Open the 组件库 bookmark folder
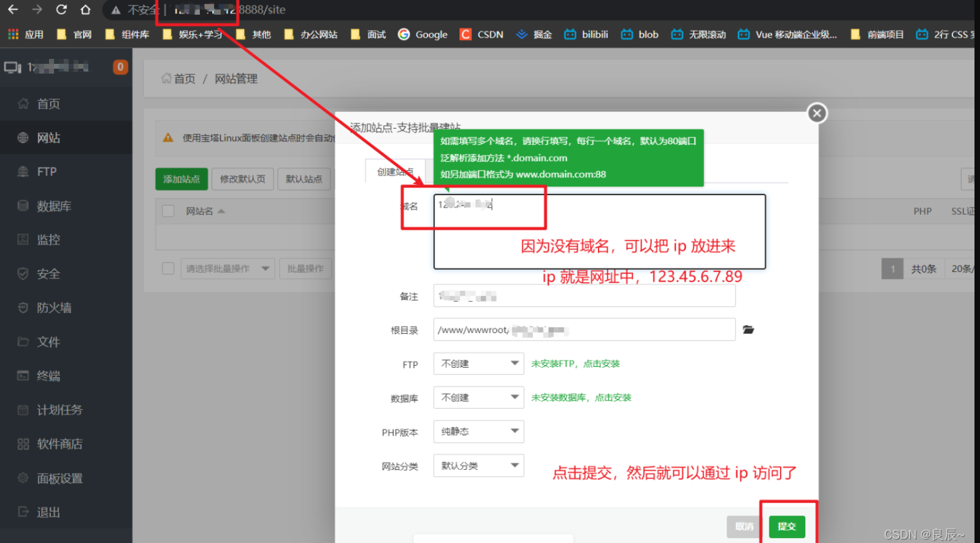 pos(128,34)
